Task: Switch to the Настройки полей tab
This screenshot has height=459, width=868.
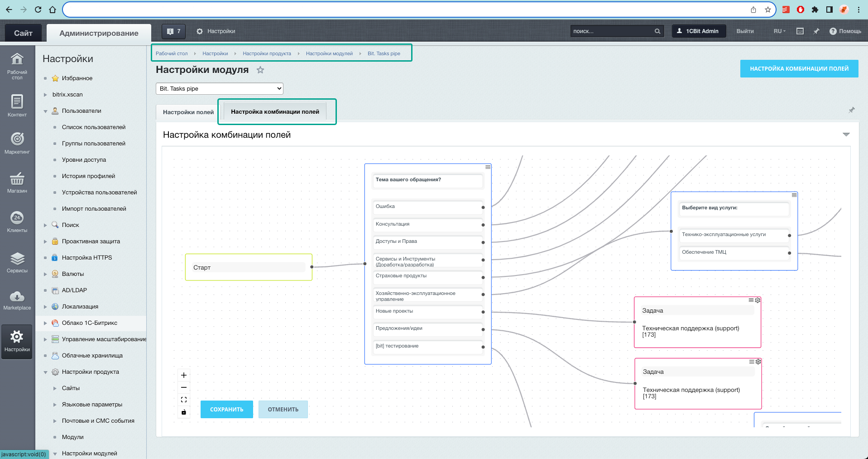Action: tap(188, 112)
